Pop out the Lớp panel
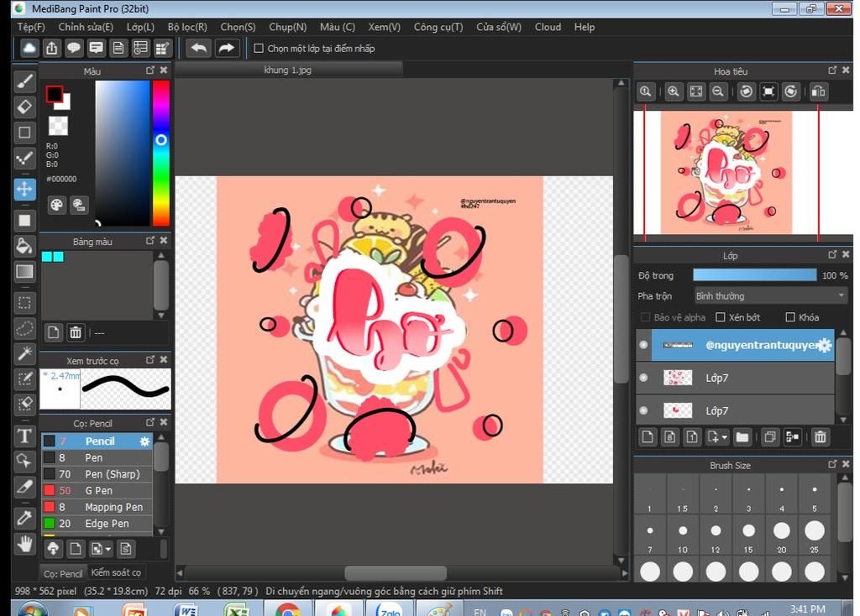The image size is (860, 616). pos(832,254)
